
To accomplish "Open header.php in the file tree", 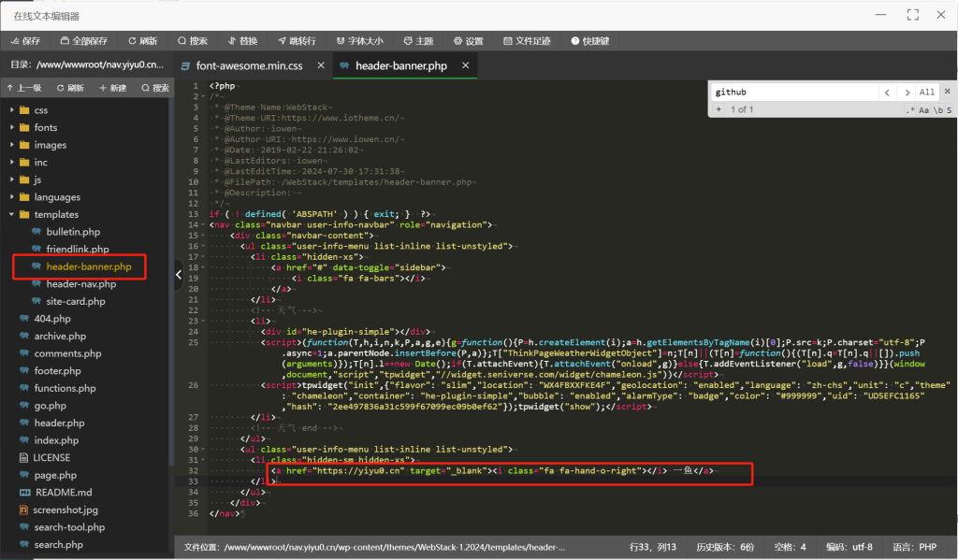I will (59, 423).
